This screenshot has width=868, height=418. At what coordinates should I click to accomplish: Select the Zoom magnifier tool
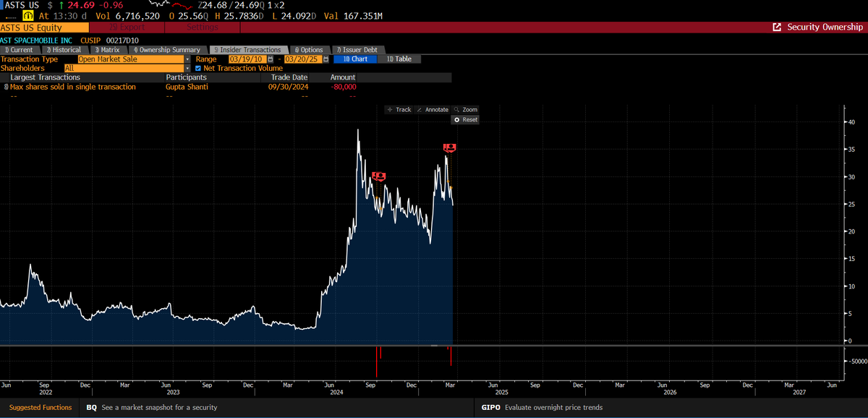click(466, 110)
